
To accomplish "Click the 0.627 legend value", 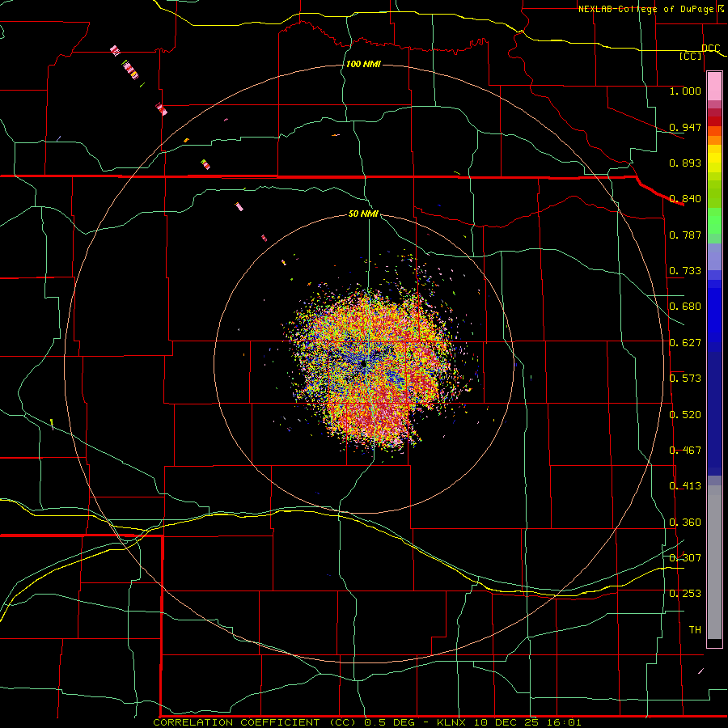I will click(x=685, y=343).
